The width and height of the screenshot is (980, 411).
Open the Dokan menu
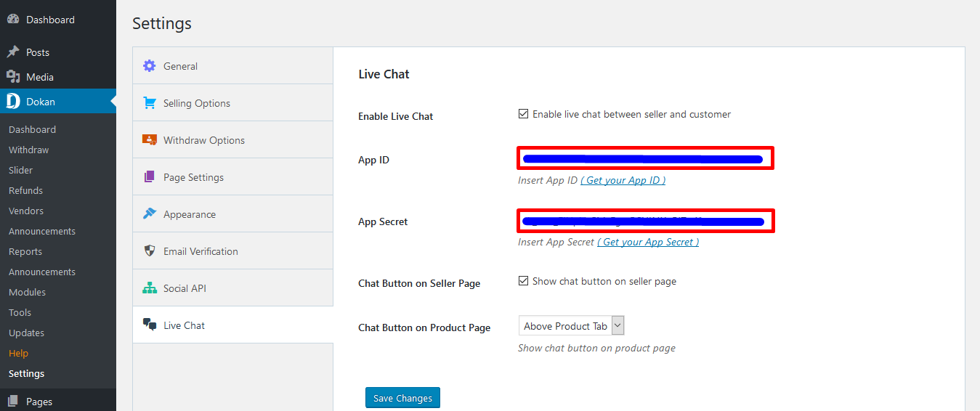click(58, 102)
